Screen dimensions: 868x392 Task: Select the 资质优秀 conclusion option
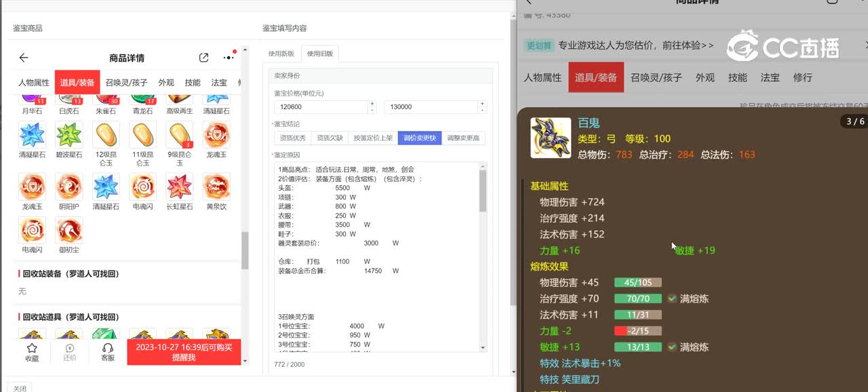[x=292, y=138]
